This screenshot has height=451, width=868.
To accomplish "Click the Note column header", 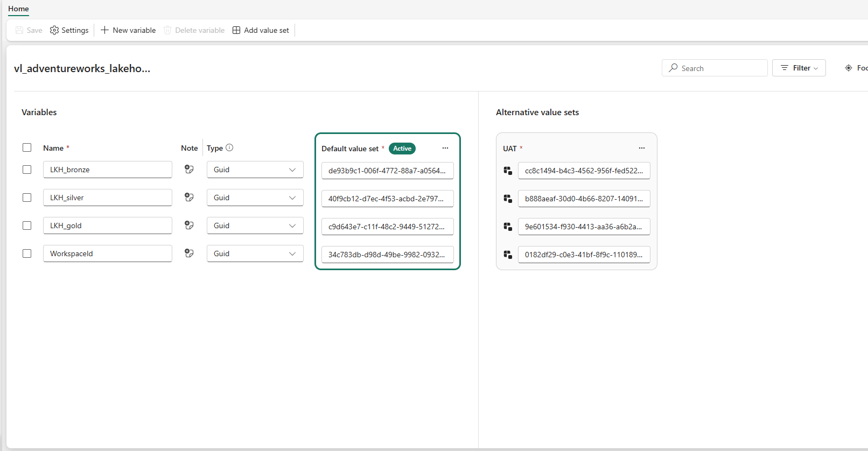I will pyautogui.click(x=190, y=148).
